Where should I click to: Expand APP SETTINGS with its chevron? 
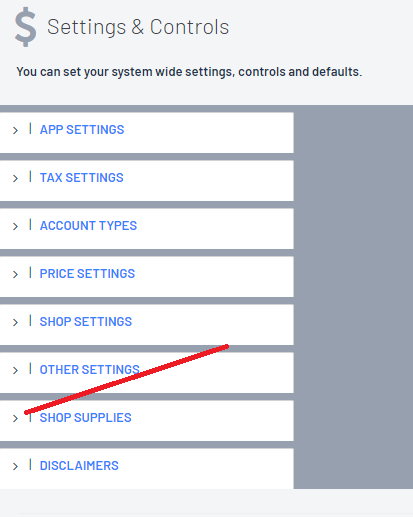click(x=15, y=130)
